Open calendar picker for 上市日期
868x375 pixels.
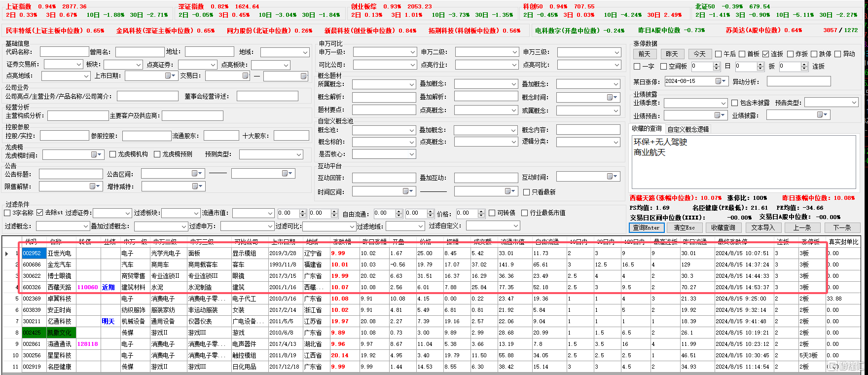[171, 75]
